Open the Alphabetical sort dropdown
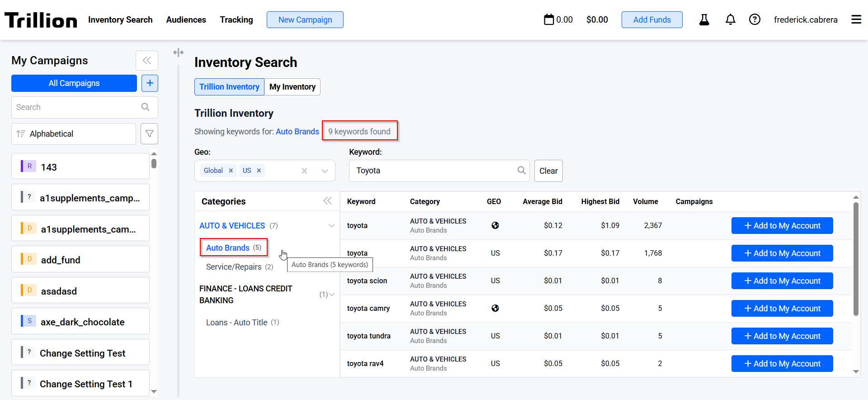Image resolution: width=868 pixels, height=400 pixels. pos(74,134)
